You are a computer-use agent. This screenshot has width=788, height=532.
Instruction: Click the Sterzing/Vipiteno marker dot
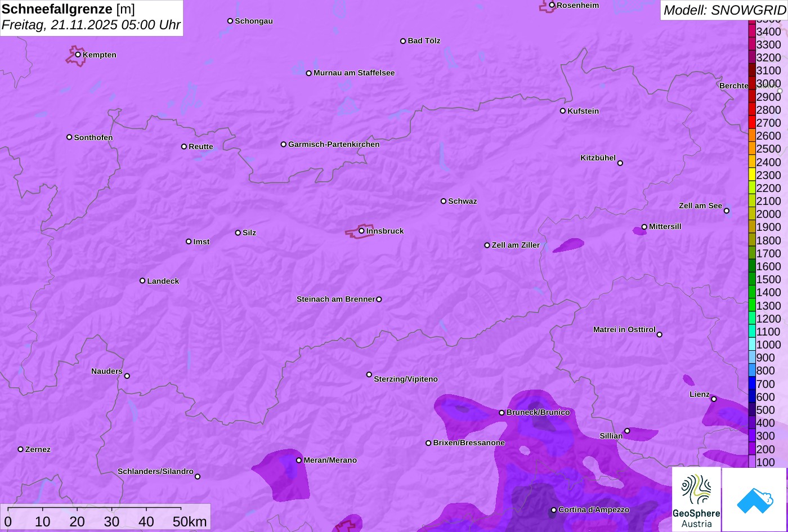369,374
